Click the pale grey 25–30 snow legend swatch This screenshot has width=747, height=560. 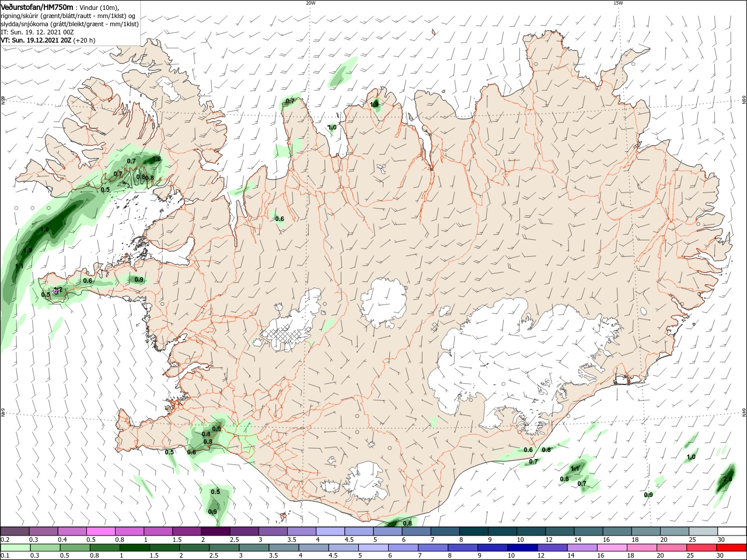(x=703, y=531)
